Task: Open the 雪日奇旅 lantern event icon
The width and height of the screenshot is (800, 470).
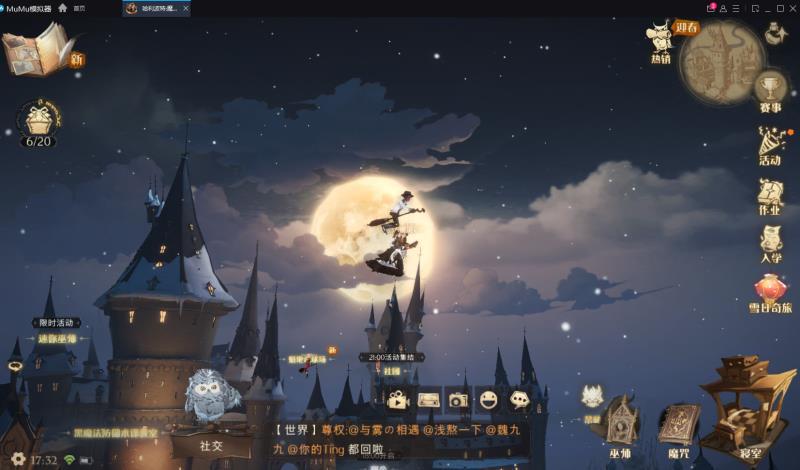Action: 770,293
